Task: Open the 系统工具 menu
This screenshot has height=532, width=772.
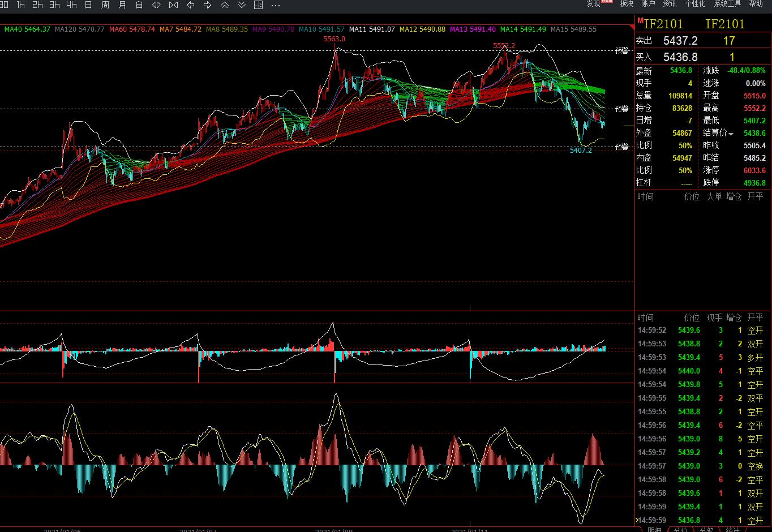Action: (727, 4)
